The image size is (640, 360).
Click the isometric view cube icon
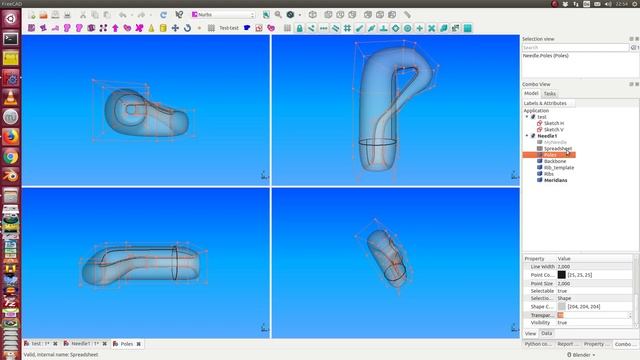click(313, 15)
